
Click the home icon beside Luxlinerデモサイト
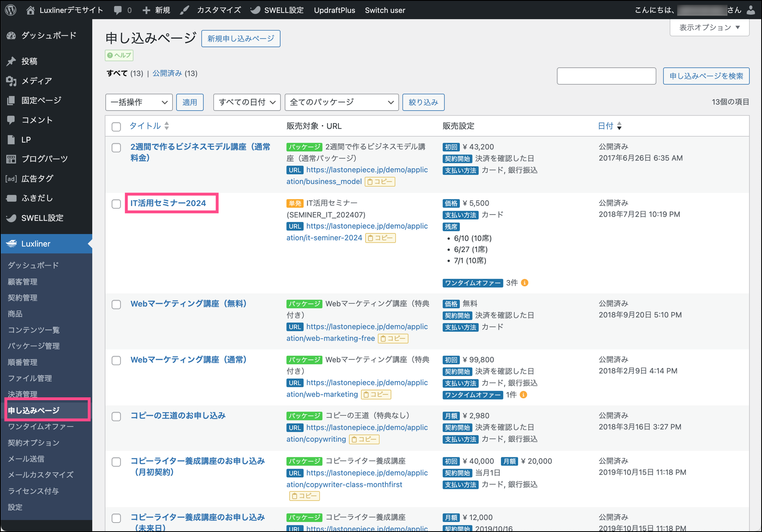31,10
